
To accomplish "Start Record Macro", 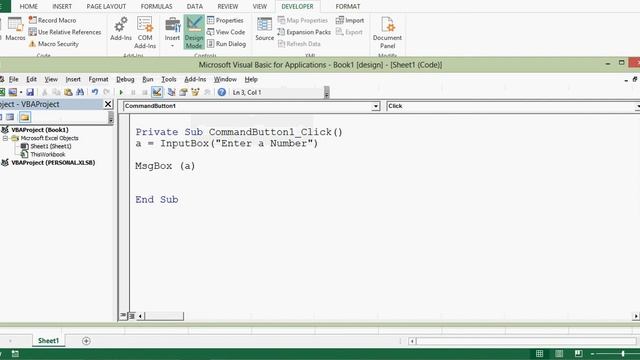I will [x=52, y=20].
